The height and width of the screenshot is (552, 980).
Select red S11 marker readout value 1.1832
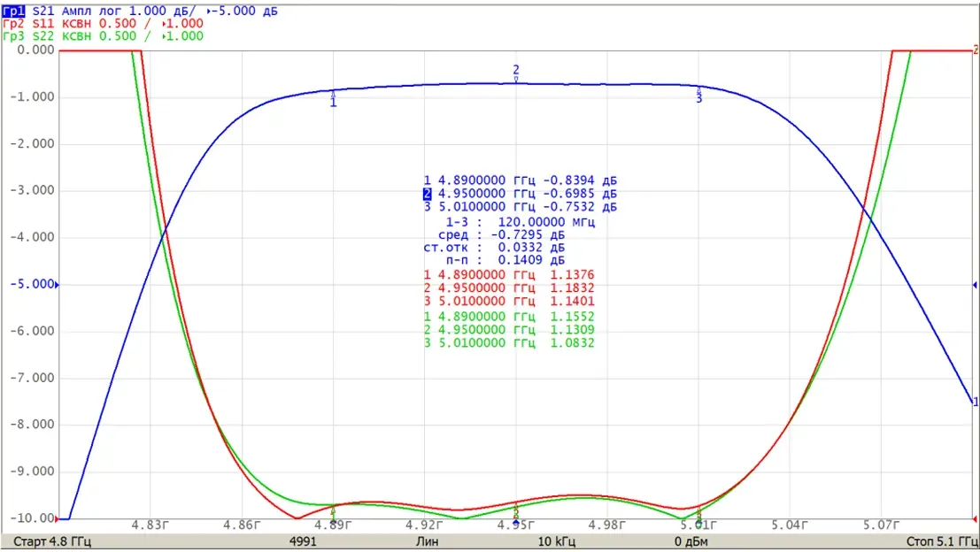572,287
